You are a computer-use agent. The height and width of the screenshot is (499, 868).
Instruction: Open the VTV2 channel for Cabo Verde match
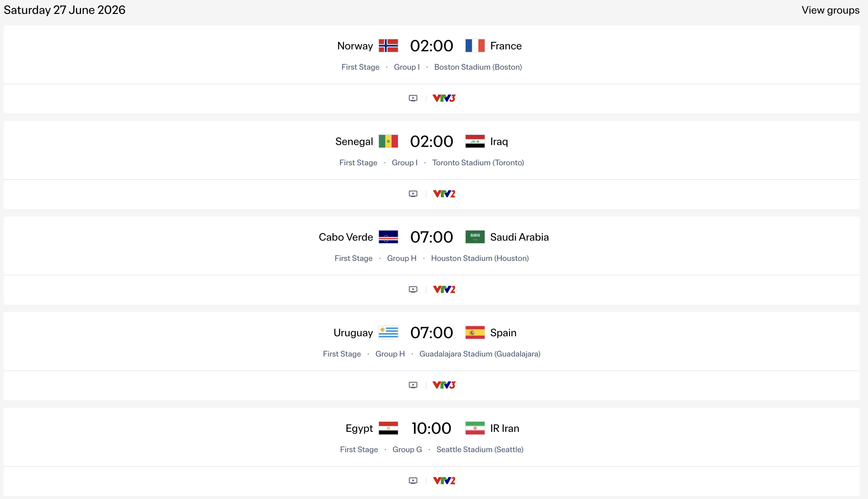click(443, 289)
